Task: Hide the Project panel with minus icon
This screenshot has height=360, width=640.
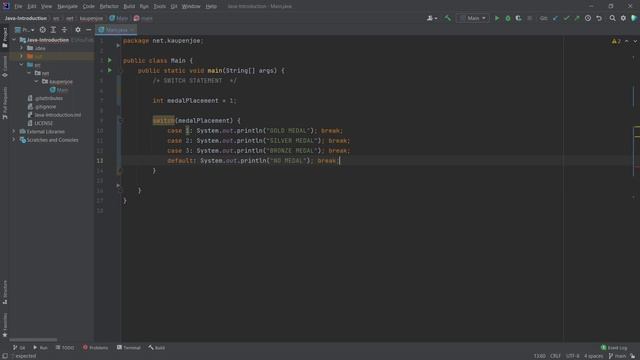Action: pos(89,30)
